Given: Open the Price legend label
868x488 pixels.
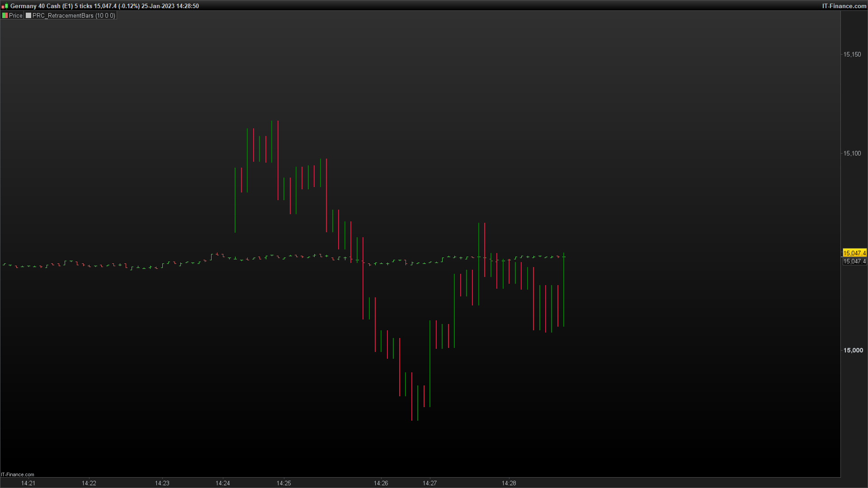Looking at the screenshot, I should pos(15,15).
